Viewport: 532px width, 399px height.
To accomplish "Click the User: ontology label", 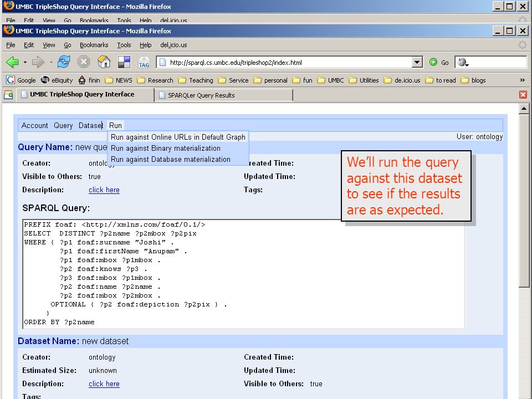I will click(x=479, y=137).
